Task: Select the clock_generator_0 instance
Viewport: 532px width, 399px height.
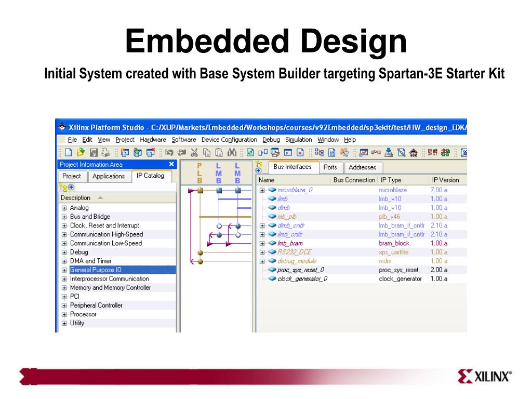Action: coord(302,279)
